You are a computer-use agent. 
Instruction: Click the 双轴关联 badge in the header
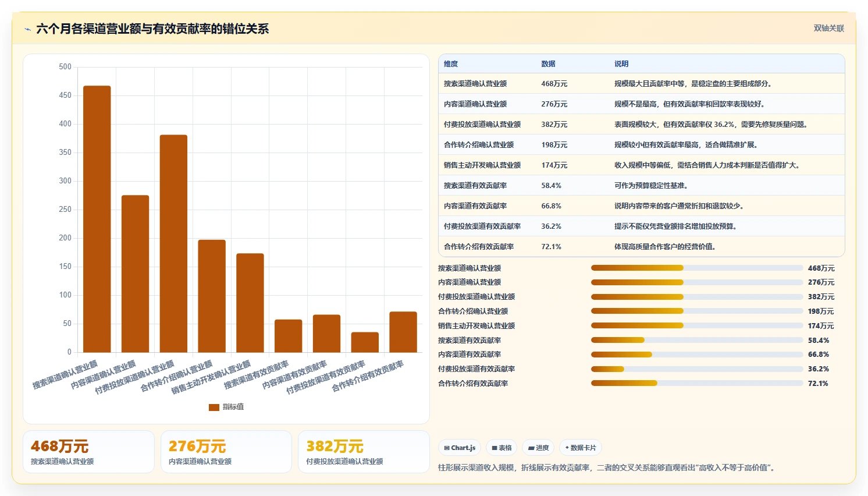[x=828, y=29]
